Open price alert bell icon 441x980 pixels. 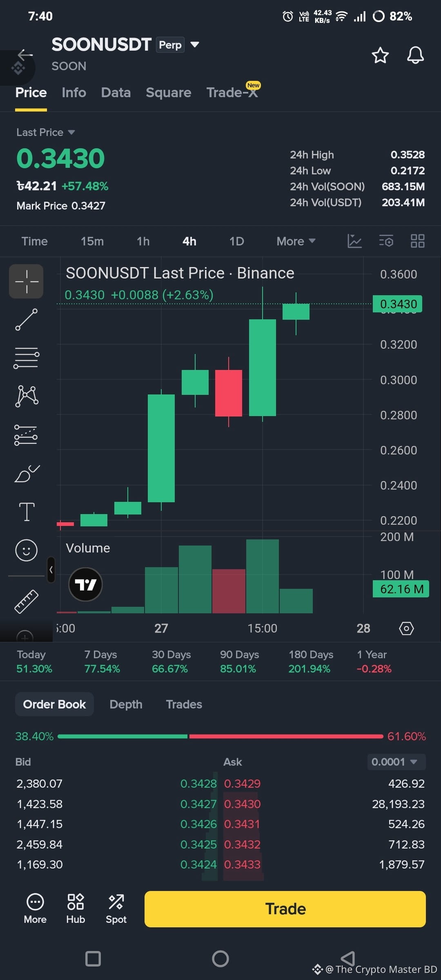point(415,55)
